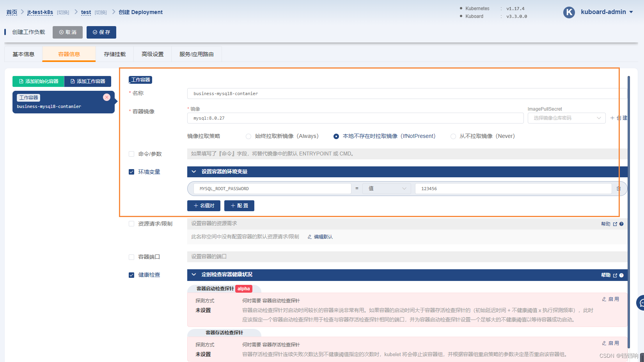Edit the 123456 value field
Screen dimensions: 644x362
pyautogui.click(x=513, y=189)
